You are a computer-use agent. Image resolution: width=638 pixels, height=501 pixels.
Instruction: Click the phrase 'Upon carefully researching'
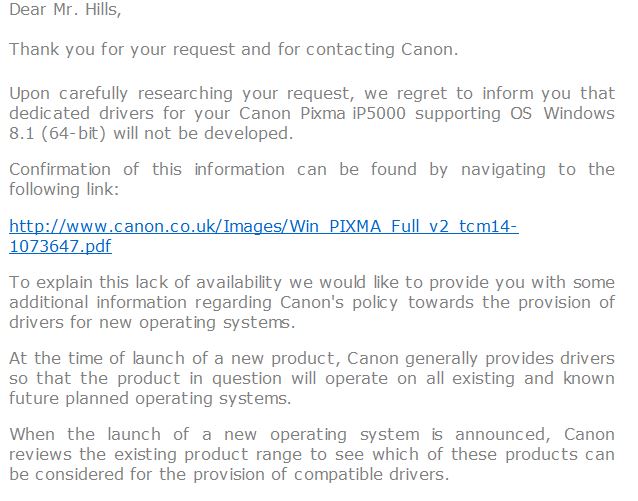point(121,94)
